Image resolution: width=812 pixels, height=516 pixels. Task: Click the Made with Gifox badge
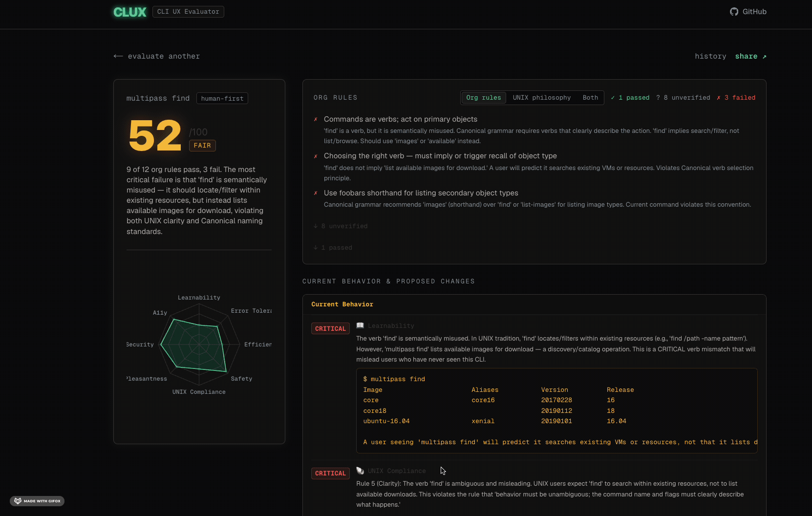37,501
